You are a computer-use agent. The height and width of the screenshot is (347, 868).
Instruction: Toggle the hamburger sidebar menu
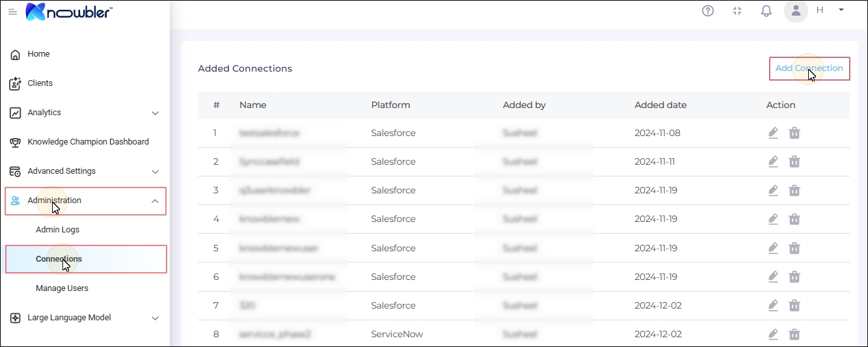(12, 12)
